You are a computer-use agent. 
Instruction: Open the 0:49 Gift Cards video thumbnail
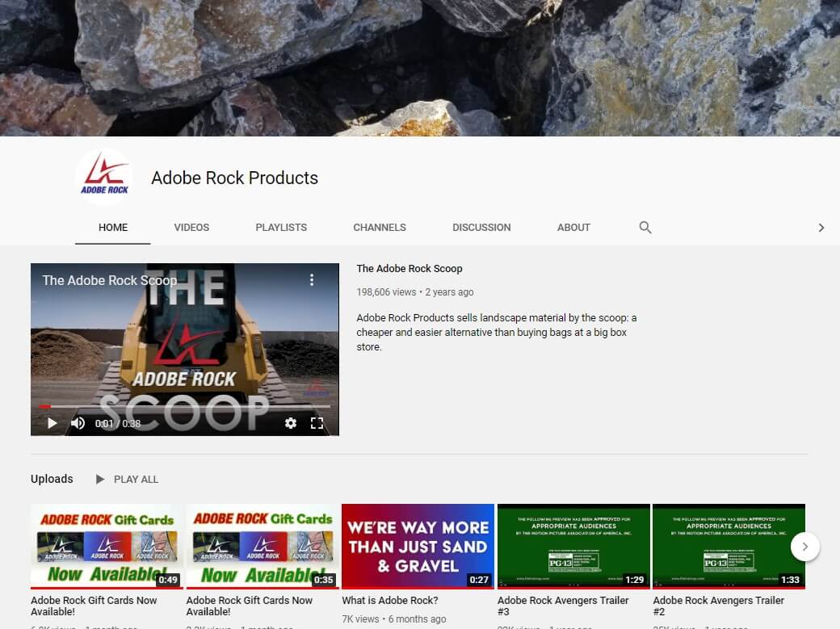pyautogui.click(x=107, y=546)
